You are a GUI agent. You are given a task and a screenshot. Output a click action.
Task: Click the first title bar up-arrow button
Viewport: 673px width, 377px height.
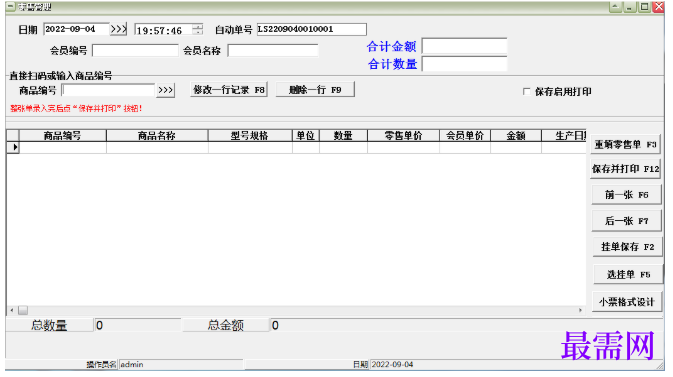616,7
